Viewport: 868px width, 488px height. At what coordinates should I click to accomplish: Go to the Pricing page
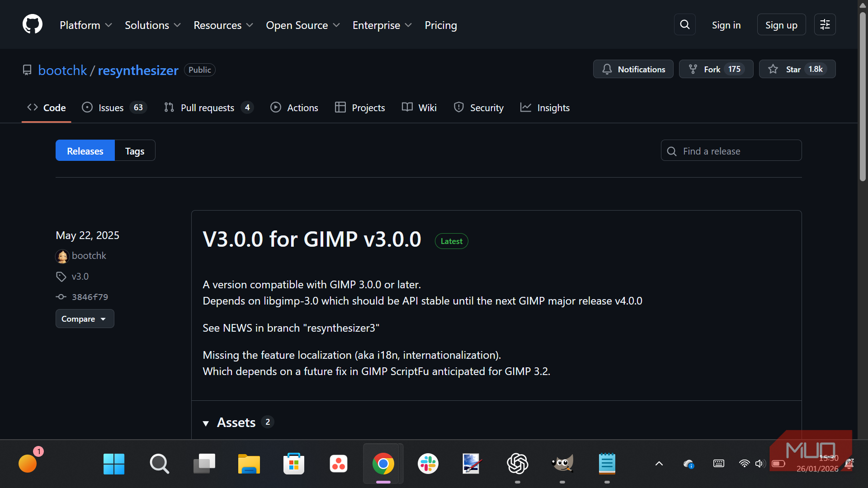441,25
